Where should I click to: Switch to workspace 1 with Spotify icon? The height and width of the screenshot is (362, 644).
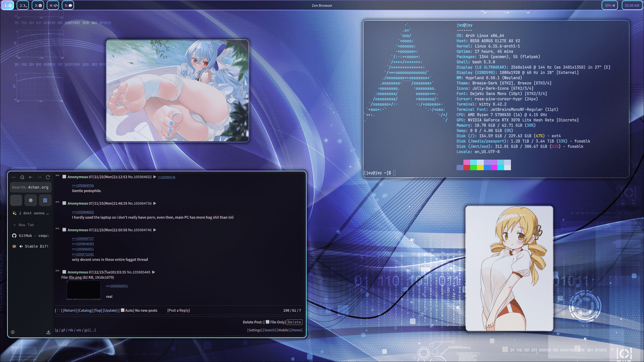point(8,5)
